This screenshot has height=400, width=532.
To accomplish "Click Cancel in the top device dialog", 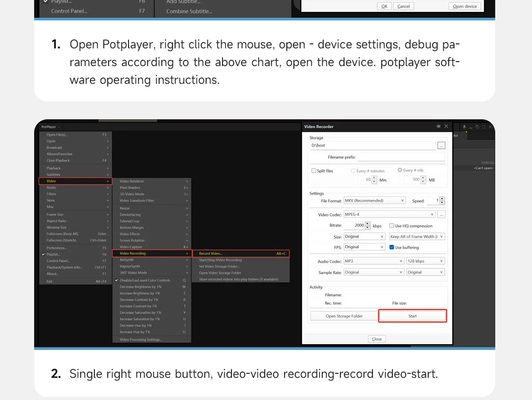I will click(403, 6).
